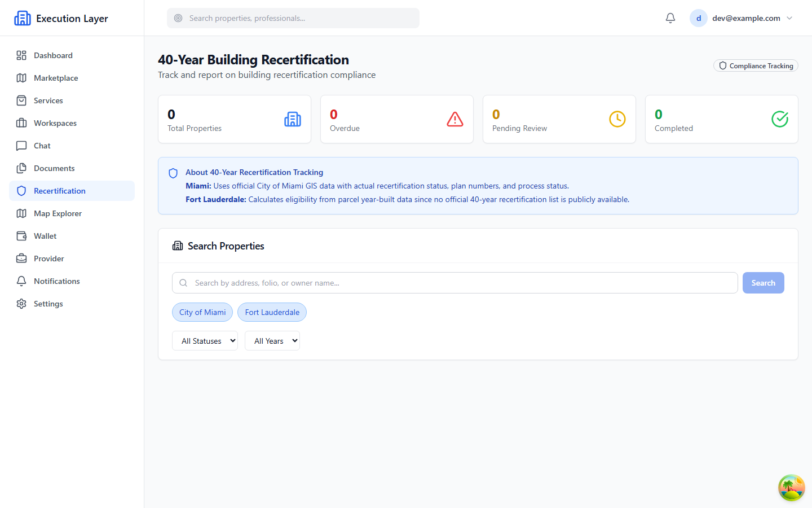
Task: Click the dev@example.com account email
Action: [x=746, y=18]
